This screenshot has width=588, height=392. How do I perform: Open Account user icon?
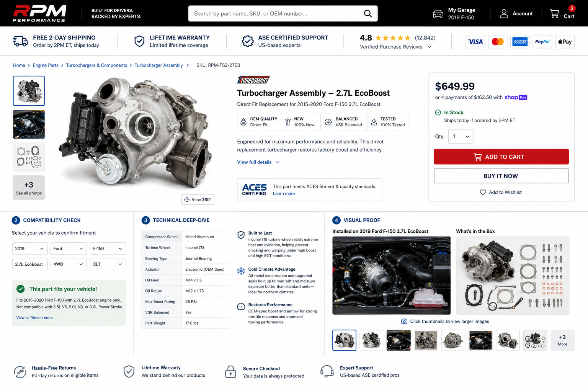pos(504,14)
